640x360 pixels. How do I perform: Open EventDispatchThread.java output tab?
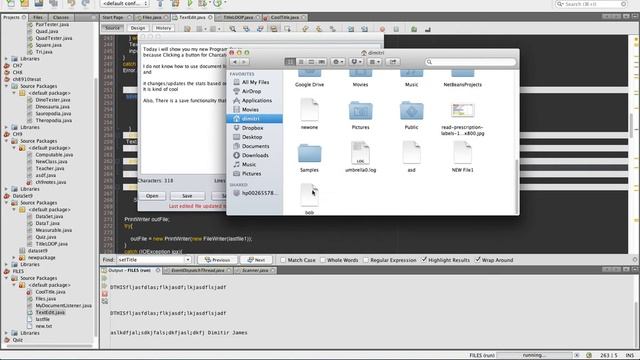(198, 270)
